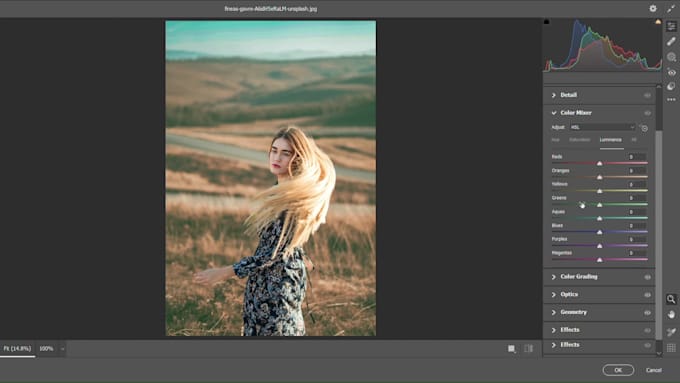Toggle visibility eye for Optics panel
The width and height of the screenshot is (680, 383).
647,295
